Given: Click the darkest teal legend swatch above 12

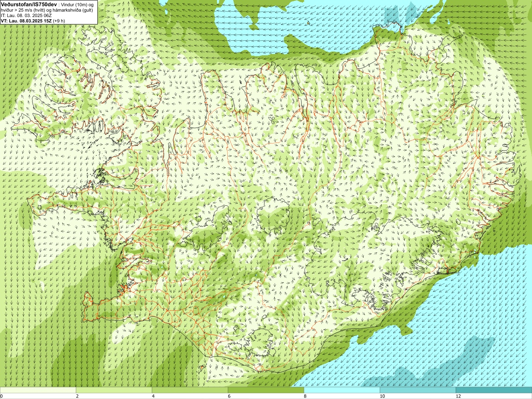Looking at the screenshot, I should tap(494, 390).
